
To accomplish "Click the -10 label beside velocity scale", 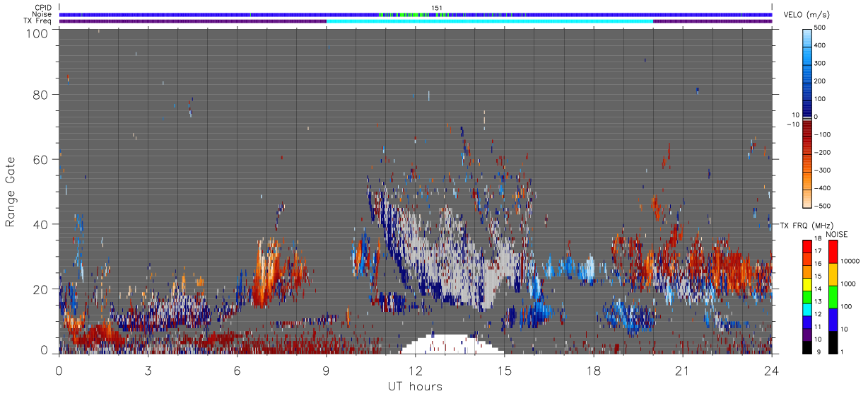I will [794, 124].
